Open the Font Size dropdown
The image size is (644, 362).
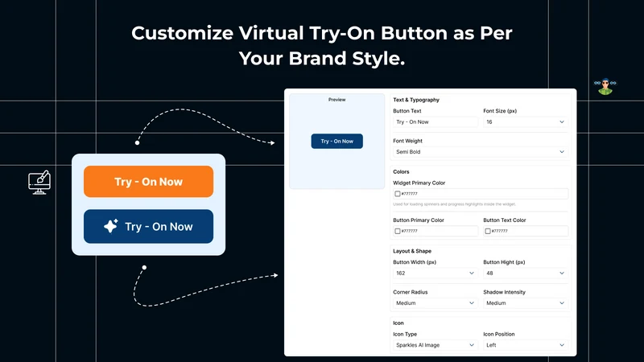[x=526, y=122]
